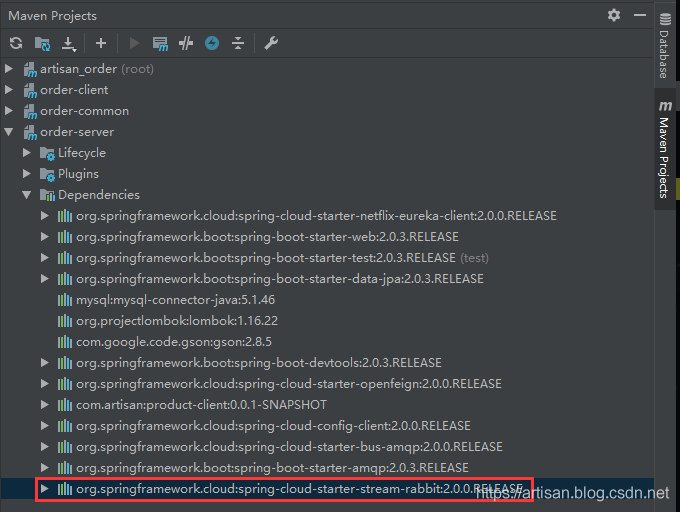Hide the Maven Projects panel

coord(638,15)
